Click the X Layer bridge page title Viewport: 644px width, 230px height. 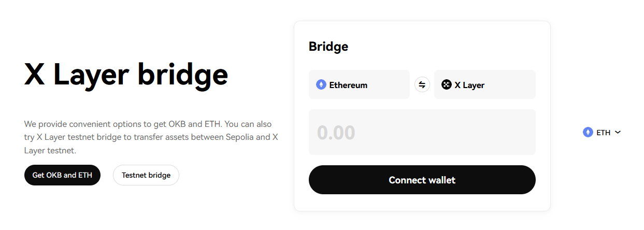126,75
